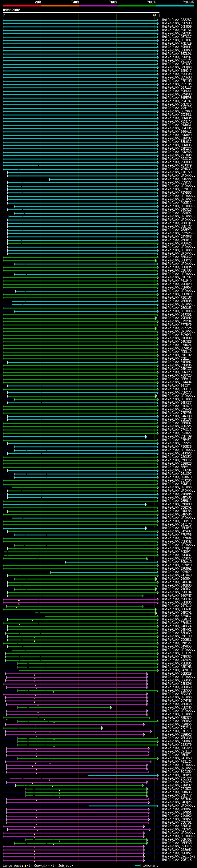
Task: Open the UniRef100_Q5BXH6 hit entry
Action: tap(176, 707)
